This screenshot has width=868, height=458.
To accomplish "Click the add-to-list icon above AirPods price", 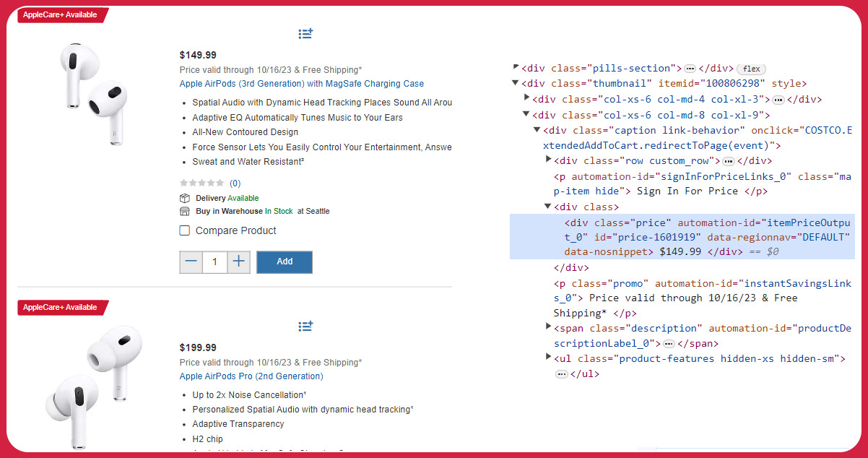I will point(305,33).
